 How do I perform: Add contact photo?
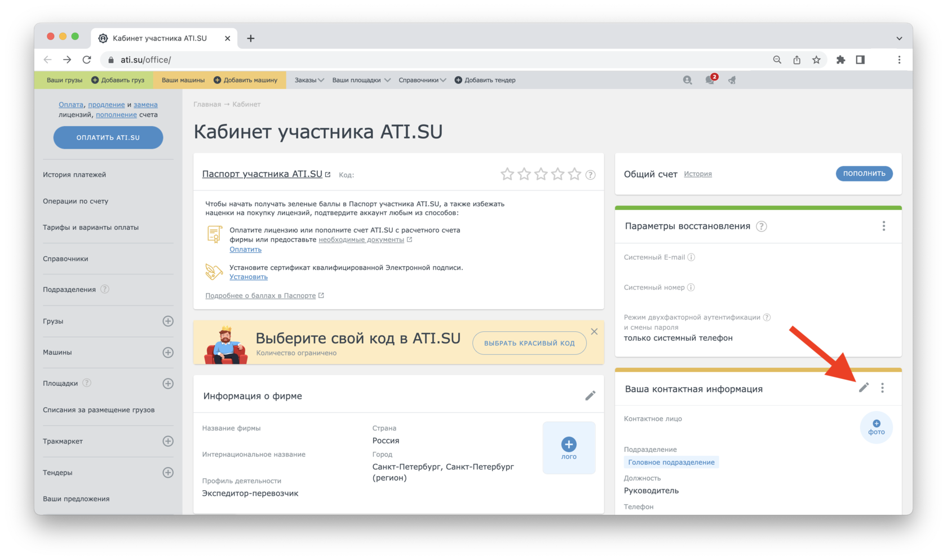[x=876, y=428]
